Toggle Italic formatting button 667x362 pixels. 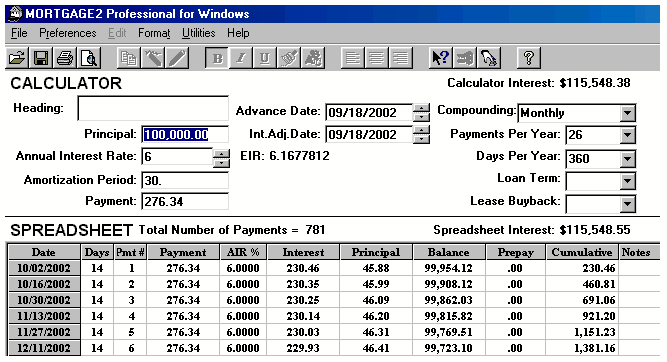coord(241,58)
